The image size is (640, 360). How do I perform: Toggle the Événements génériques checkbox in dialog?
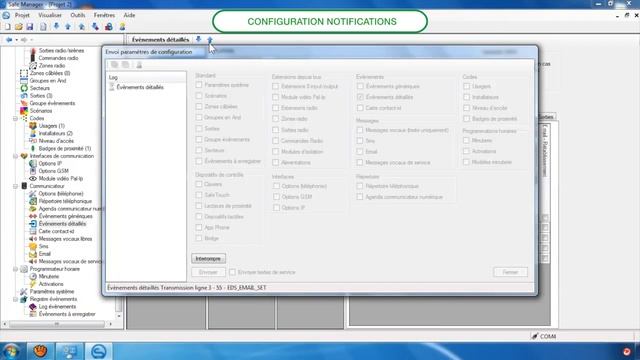360,86
